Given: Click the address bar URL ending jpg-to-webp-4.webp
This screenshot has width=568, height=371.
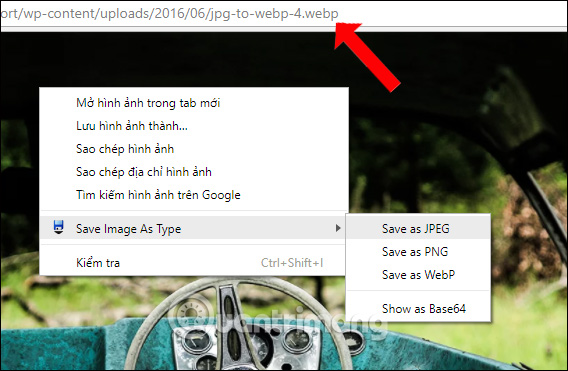Looking at the screenshot, I should (x=169, y=13).
